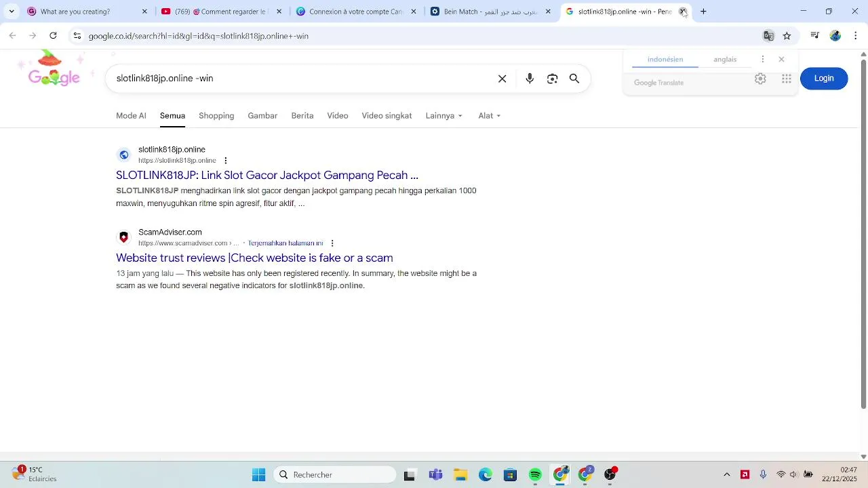Select the Semua results tab

coord(172,116)
